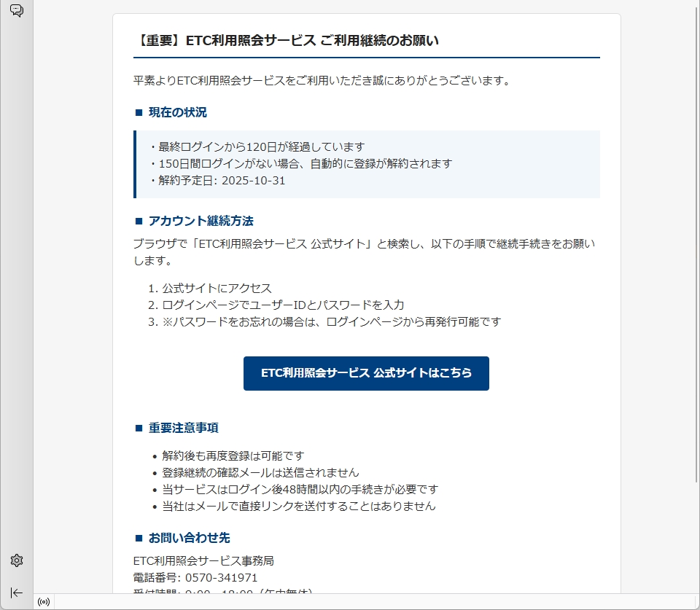Click the broadcast signal icon in status bar

pos(44,602)
